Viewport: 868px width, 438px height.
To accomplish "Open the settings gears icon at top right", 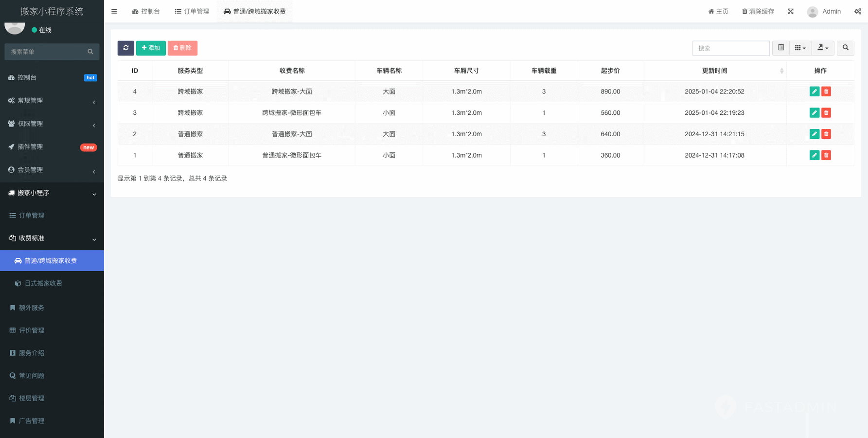I will point(857,11).
